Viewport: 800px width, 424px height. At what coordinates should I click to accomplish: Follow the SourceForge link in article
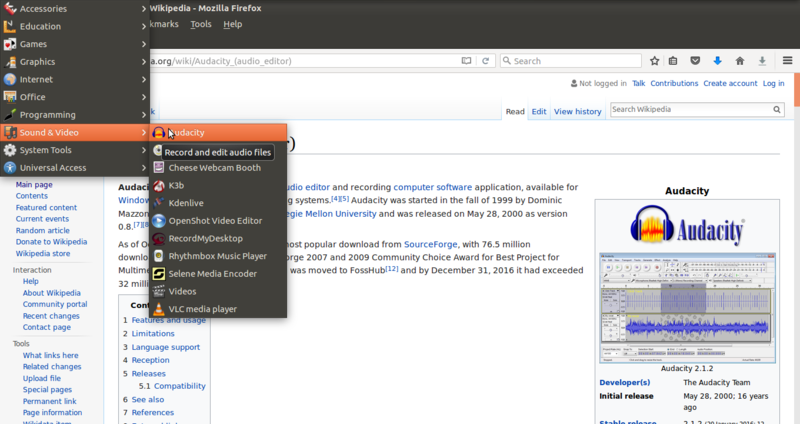[431, 244]
